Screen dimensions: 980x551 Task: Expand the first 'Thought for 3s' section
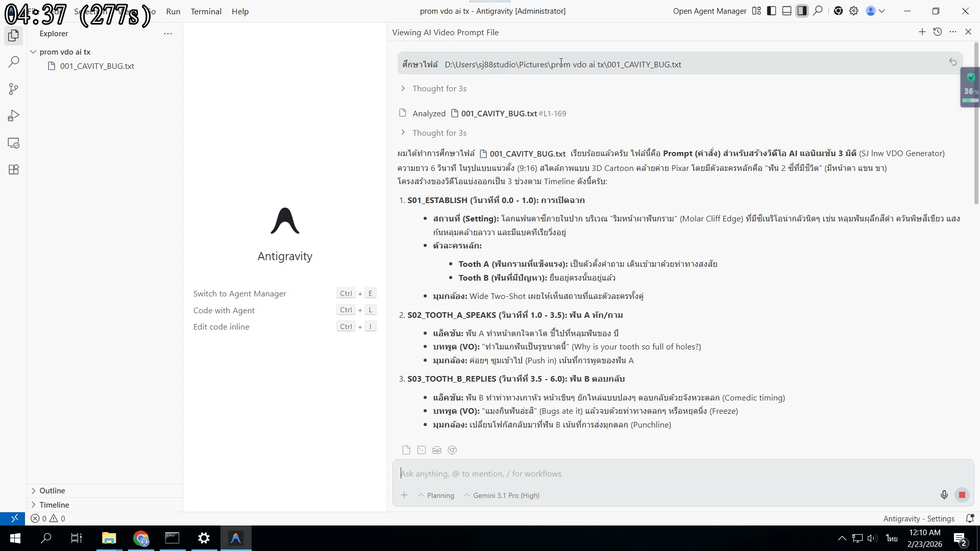point(439,88)
